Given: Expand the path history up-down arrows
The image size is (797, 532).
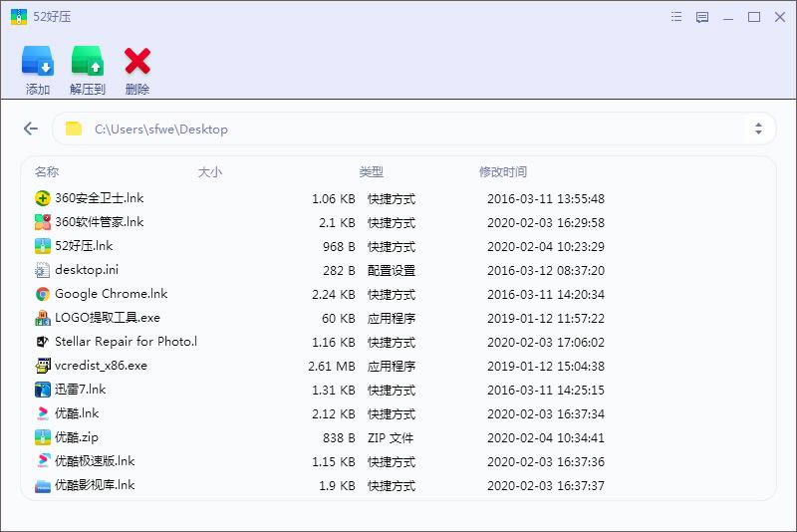Looking at the screenshot, I should 758,129.
